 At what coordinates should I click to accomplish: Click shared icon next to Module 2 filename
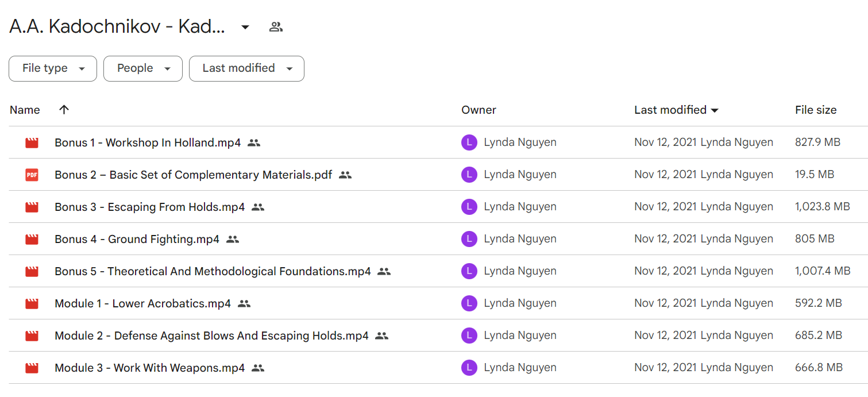[381, 336]
